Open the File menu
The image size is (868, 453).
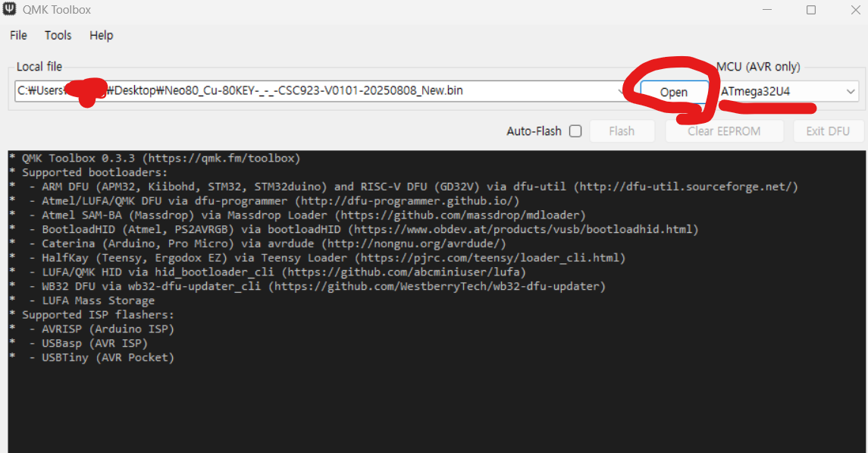click(18, 36)
